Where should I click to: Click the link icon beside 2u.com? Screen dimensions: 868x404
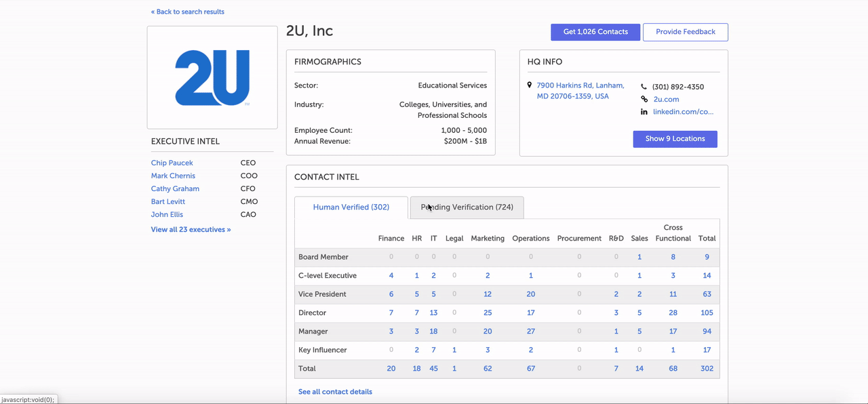pyautogui.click(x=644, y=99)
